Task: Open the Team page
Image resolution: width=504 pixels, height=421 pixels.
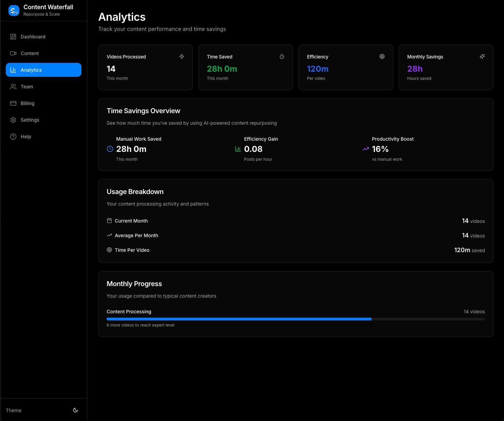Action: pos(43,87)
